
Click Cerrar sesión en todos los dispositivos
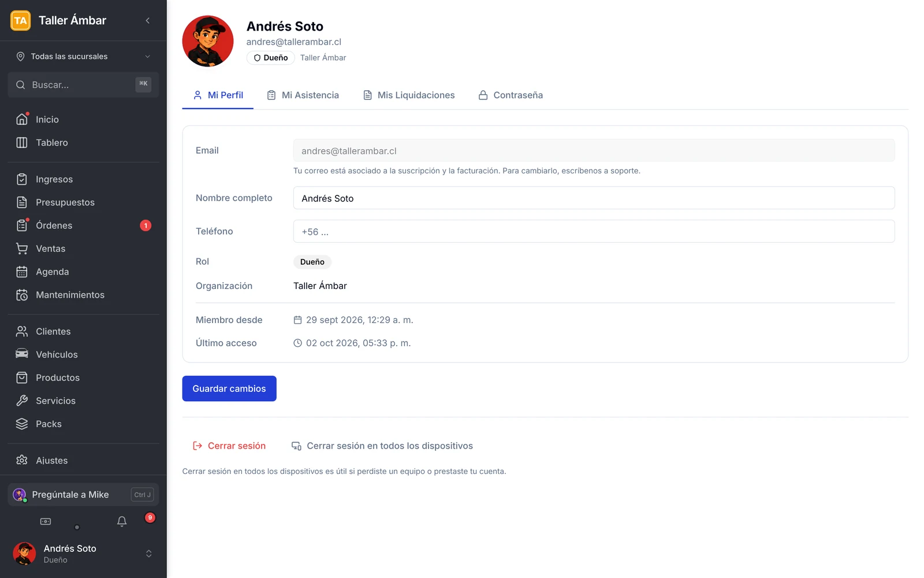(x=382, y=446)
